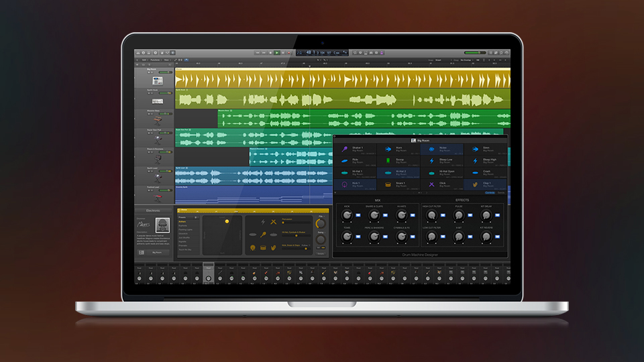Open the Snap setting dropdown
Viewport: 644px width, 362px height.
tap(443, 60)
